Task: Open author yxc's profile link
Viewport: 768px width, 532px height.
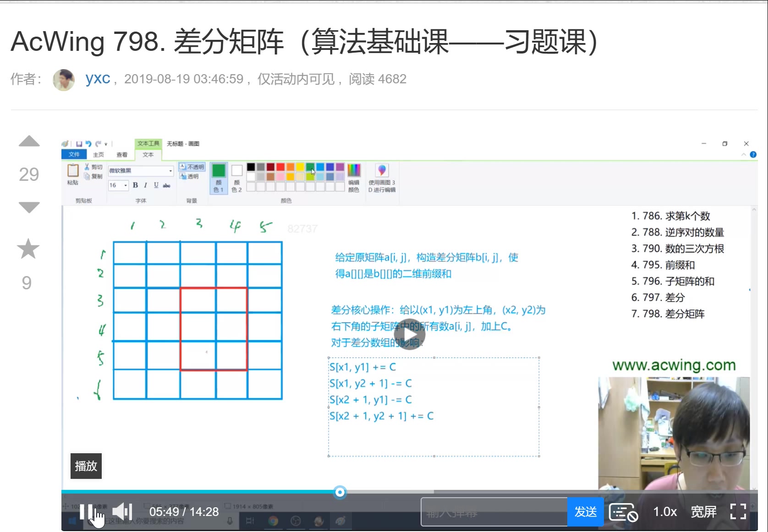Action: coord(98,79)
